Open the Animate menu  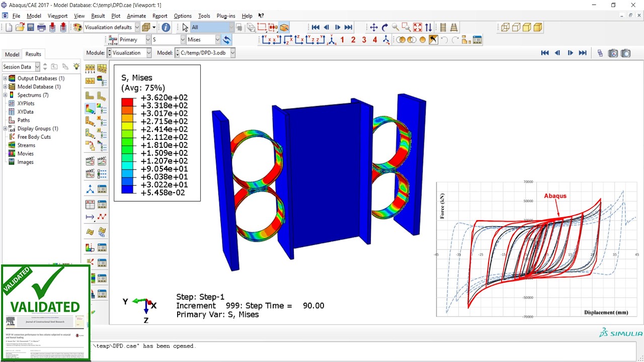click(x=136, y=16)
